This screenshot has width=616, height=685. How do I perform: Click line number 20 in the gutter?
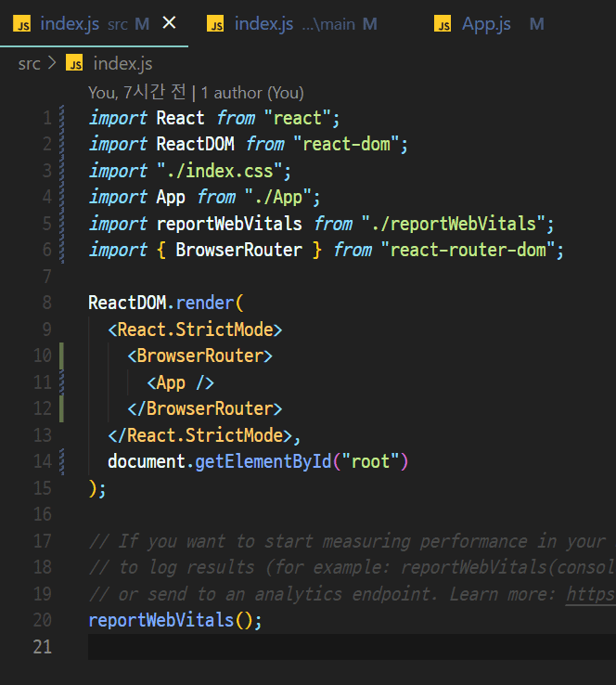(43, 620)
